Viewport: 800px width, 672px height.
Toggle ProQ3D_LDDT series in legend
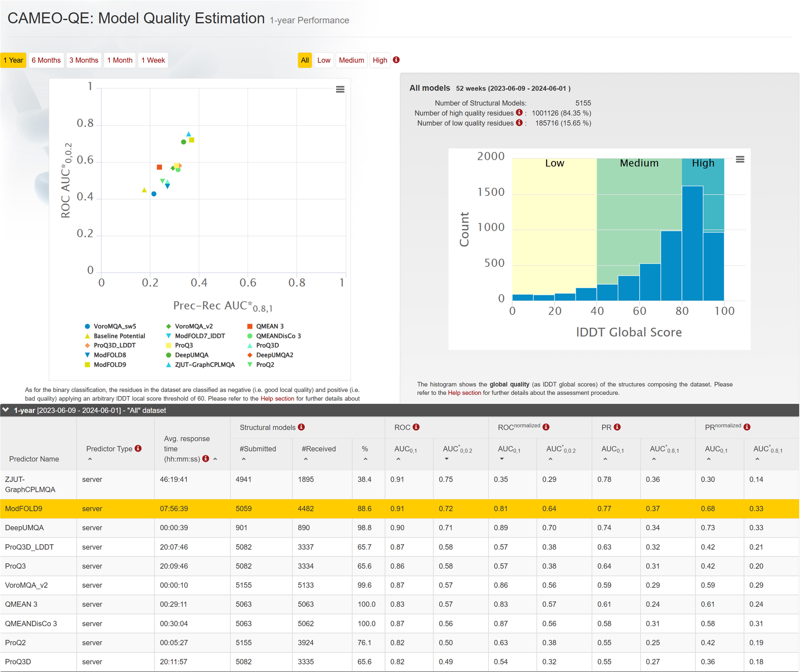[110, 345]
